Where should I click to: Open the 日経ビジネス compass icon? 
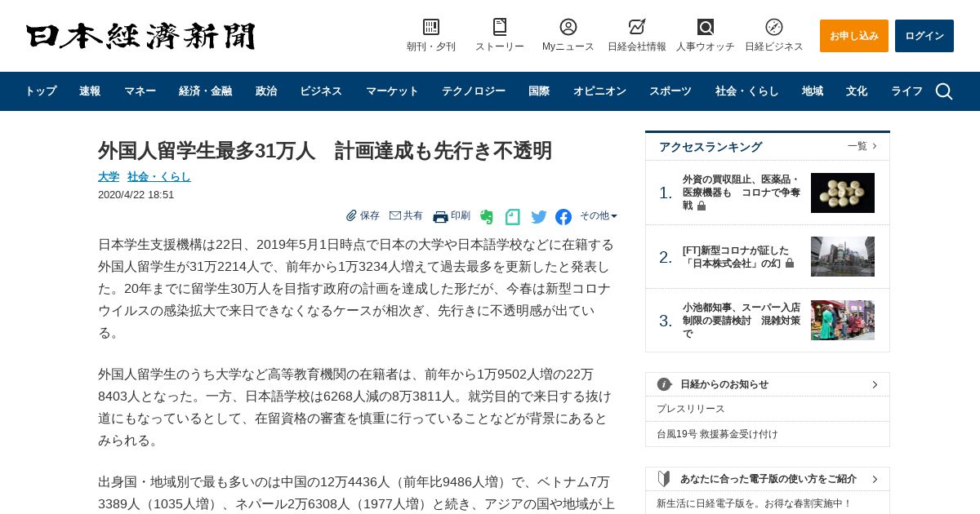[x=774, y=27]
